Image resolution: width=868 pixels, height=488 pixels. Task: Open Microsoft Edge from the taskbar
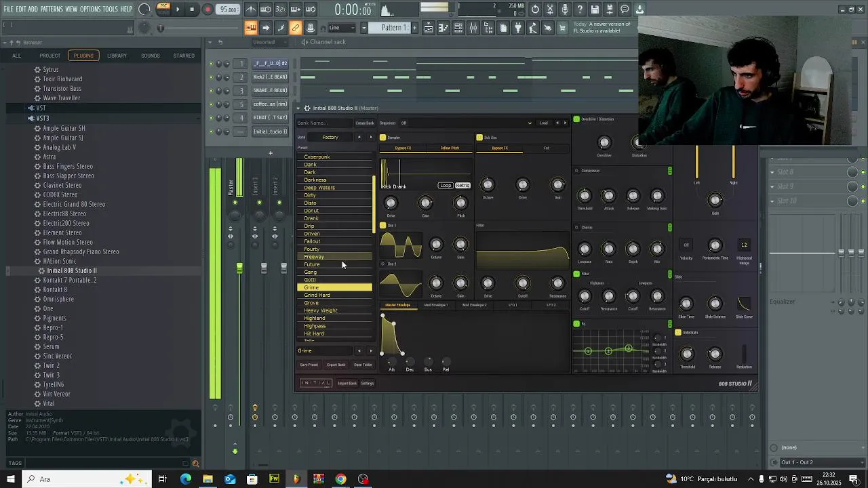185,479
